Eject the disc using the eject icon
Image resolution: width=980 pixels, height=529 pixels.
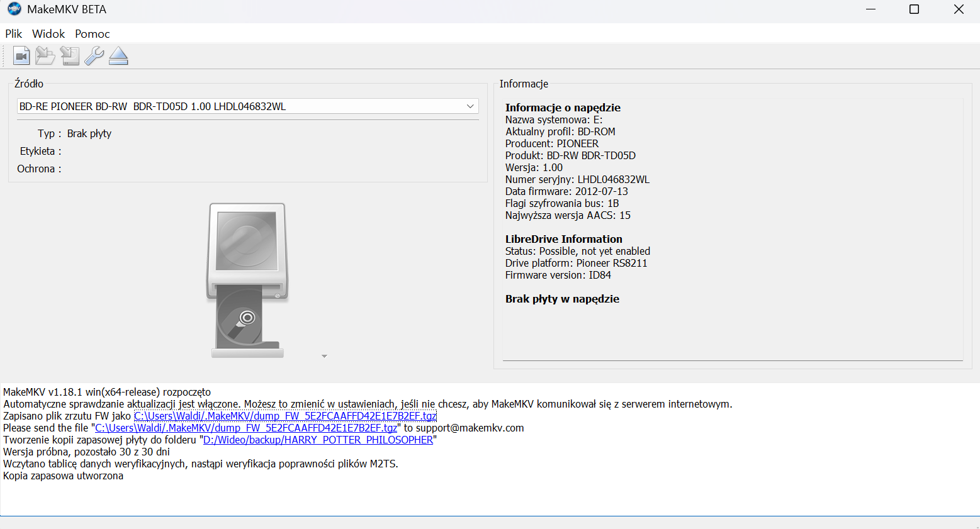(118, 57)
